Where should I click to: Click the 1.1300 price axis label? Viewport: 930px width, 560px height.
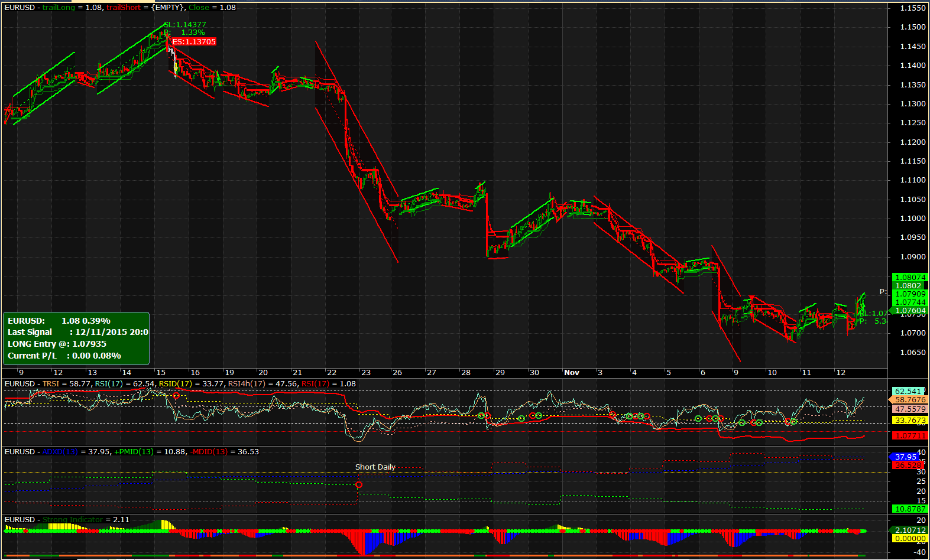pyautogui.click(x=913, y=104)
